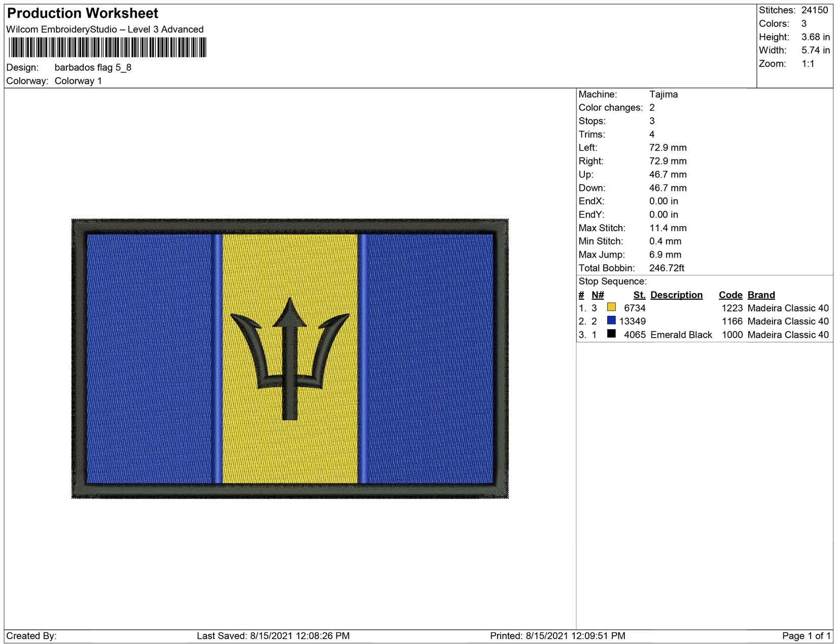Click the yellow thread color swatch

coord(611,307)
